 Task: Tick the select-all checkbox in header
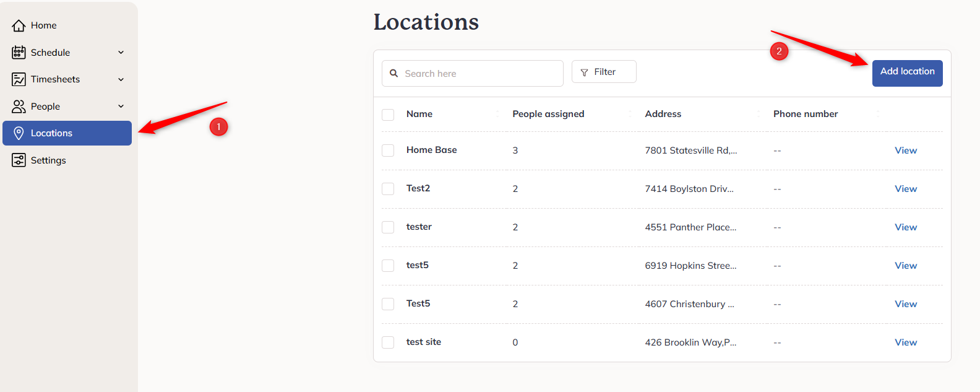pos(388,115)
